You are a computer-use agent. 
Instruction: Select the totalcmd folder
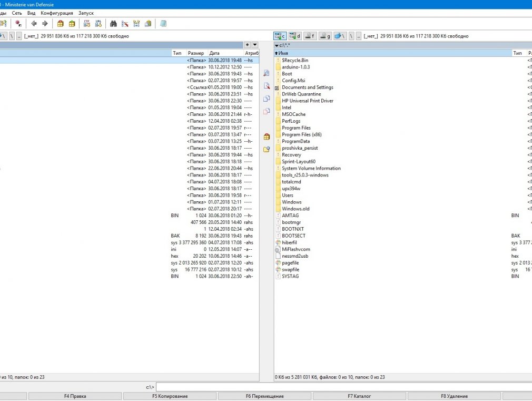click(x=291, y=182)
